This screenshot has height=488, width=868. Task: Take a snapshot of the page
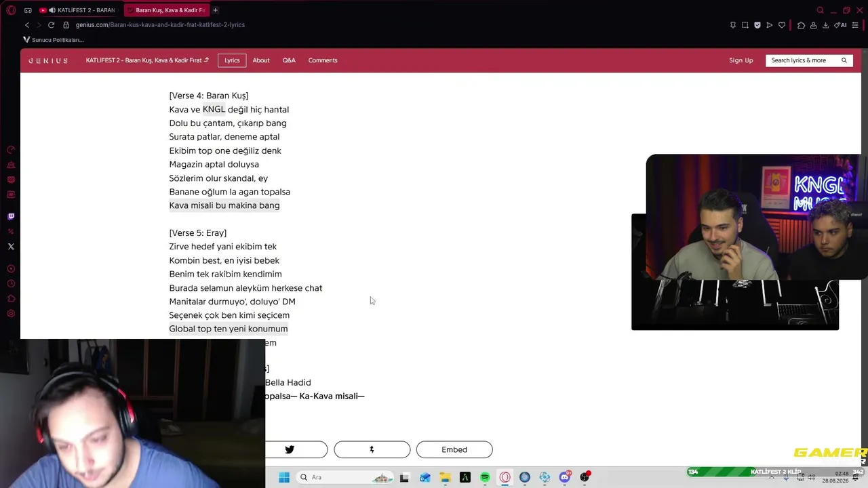[745, 25]
